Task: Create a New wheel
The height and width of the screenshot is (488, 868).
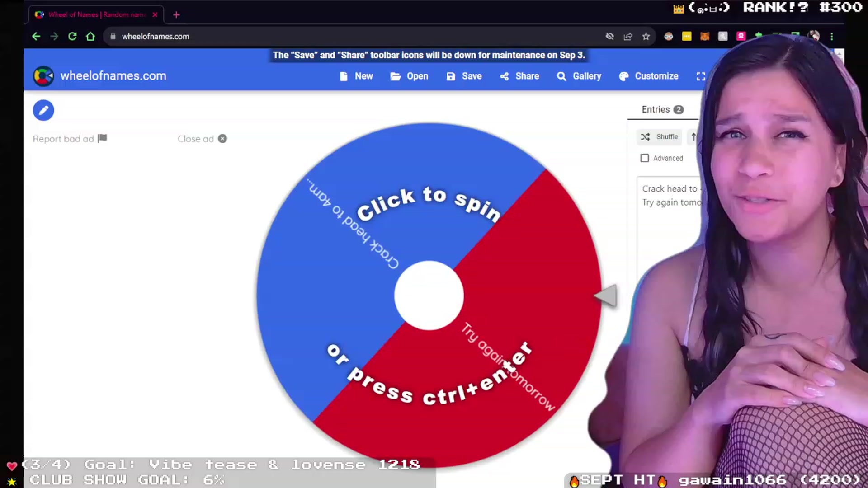Action: coord(356,76)
